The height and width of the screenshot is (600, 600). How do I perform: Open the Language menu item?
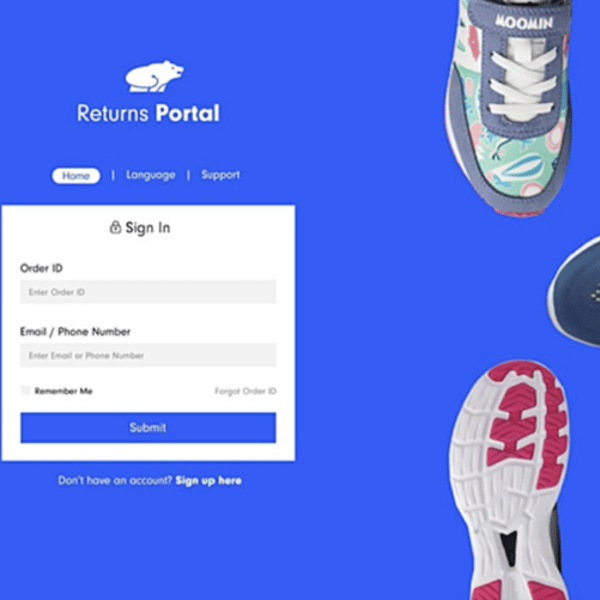151,175
